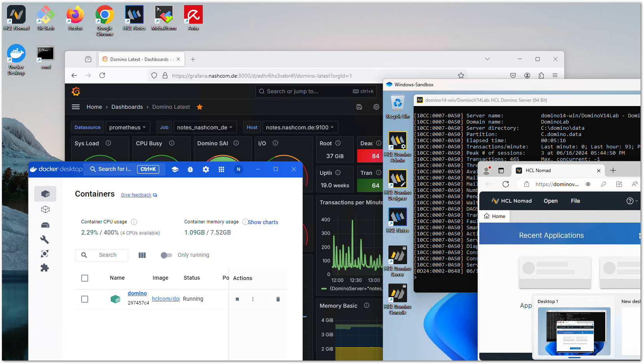Open HCL Domino Designer in Sandbox
The width and height of the screenshot is (644, 364).
[398, 185]
